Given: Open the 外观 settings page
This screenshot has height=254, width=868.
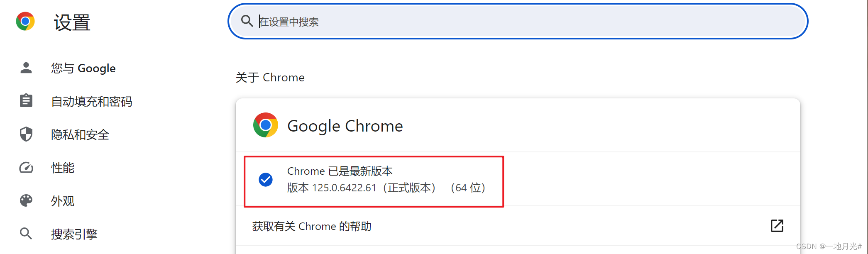Looking at the screenshot, I should [x=62, y=200].
